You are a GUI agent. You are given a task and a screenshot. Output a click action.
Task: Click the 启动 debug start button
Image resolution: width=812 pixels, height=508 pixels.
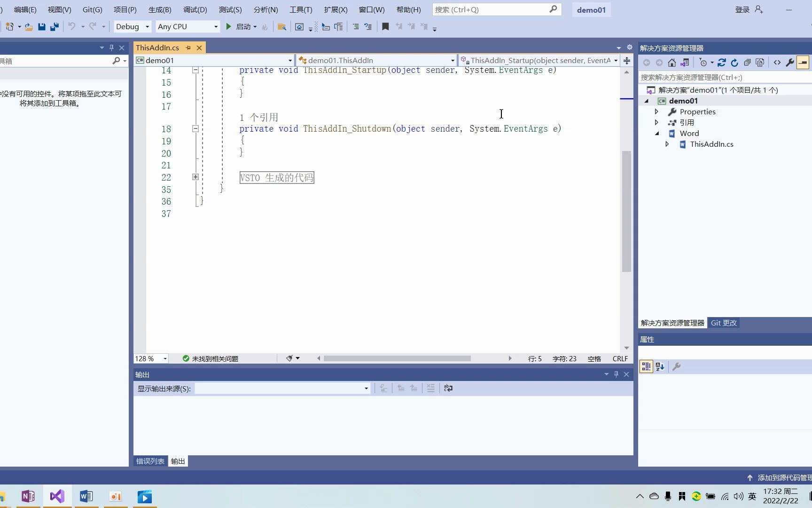(241, 27)
